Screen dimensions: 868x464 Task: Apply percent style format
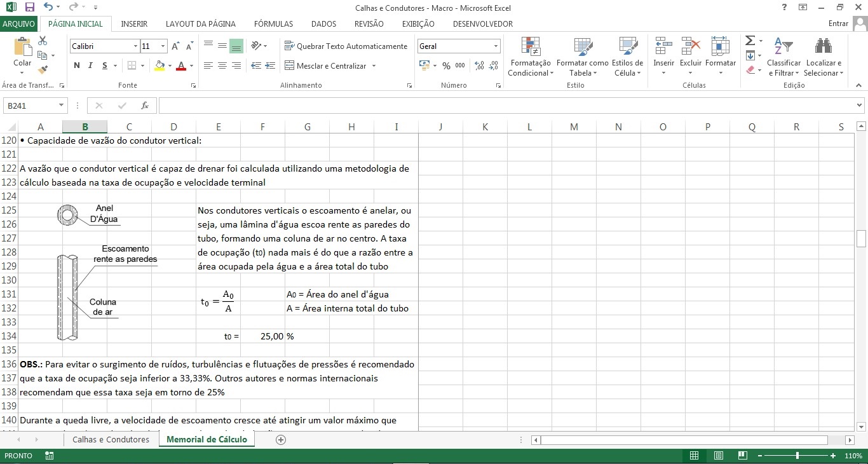pyautogui.click(x=446, y=65)
